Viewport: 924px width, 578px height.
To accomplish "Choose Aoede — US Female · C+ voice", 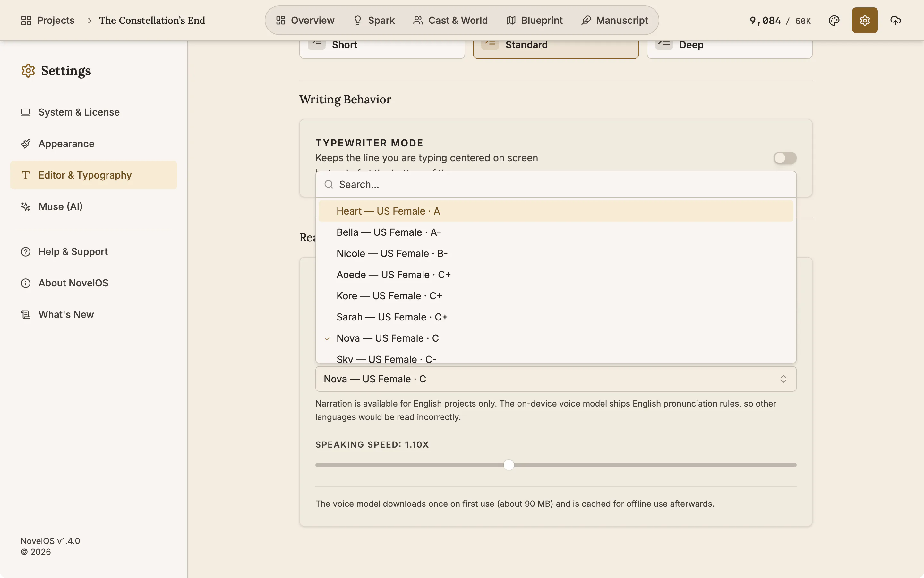I will [556, 275].
